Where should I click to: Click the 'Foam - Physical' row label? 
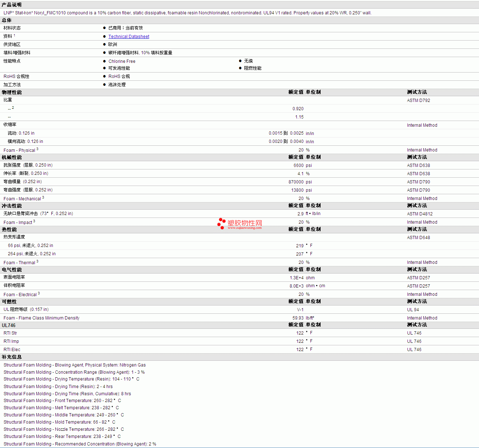pyautogui.click(x=21, y=150)
